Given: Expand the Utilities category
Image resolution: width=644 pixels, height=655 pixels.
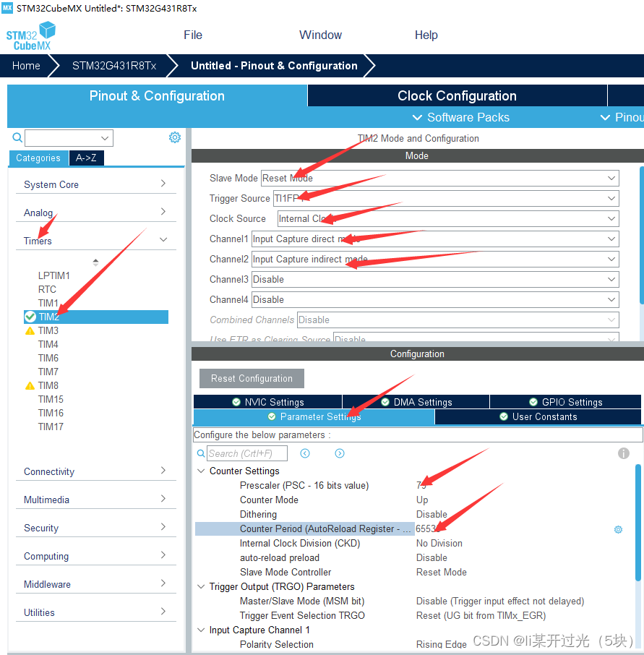Looking at the screenshot, I should pos(95,612).
